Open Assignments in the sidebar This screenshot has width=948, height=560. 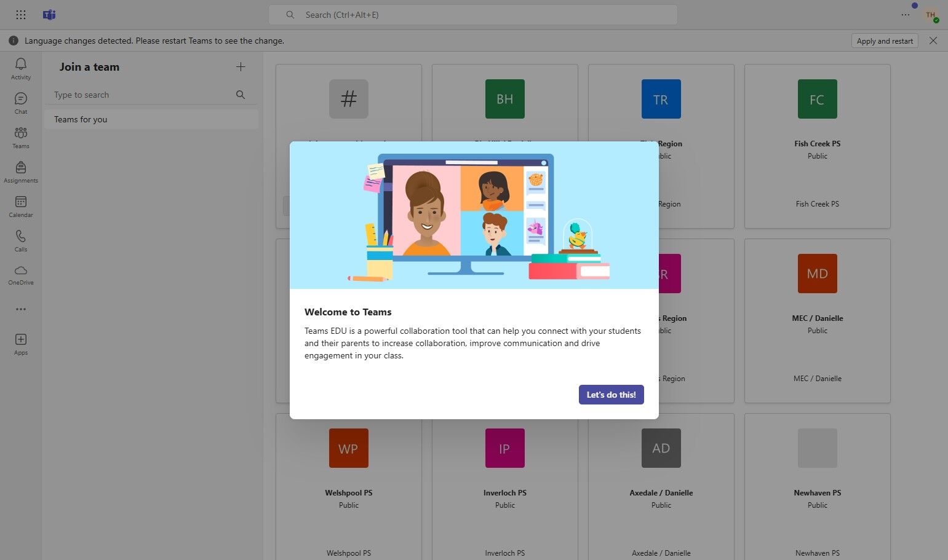(x=21, y=172)
